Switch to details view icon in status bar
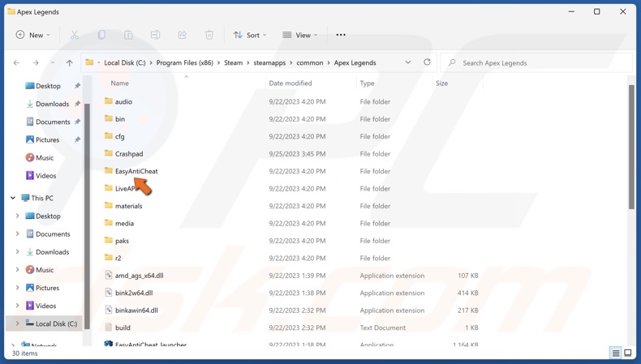This screenshot has height=364, width=641. coord(616,353)
